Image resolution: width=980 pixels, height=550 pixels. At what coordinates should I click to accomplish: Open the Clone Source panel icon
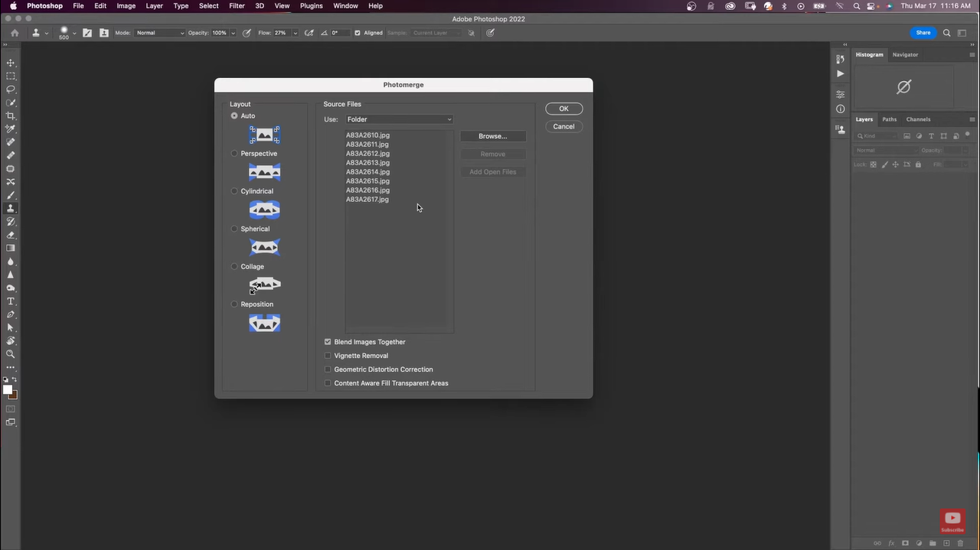point(840,129)
